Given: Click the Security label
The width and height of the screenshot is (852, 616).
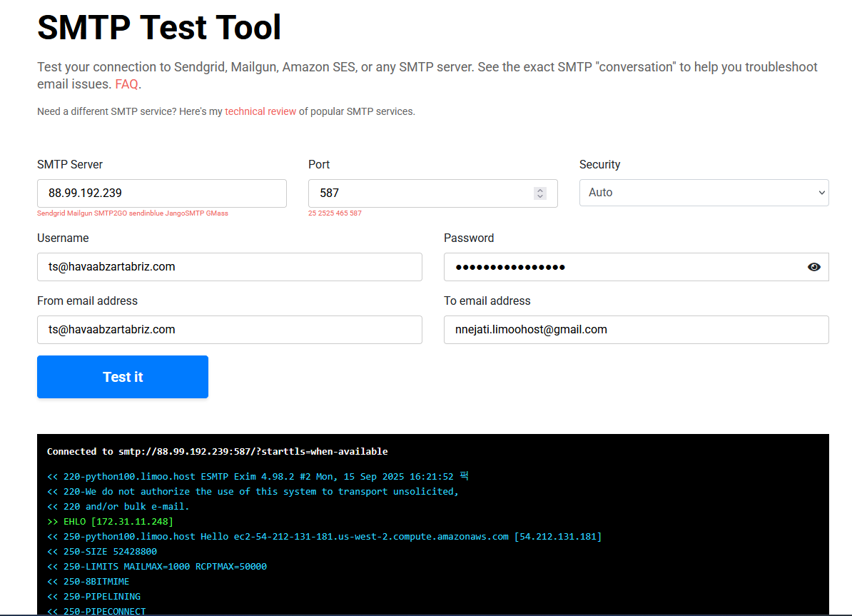Looking at the screenshot, I should (599, 165).
